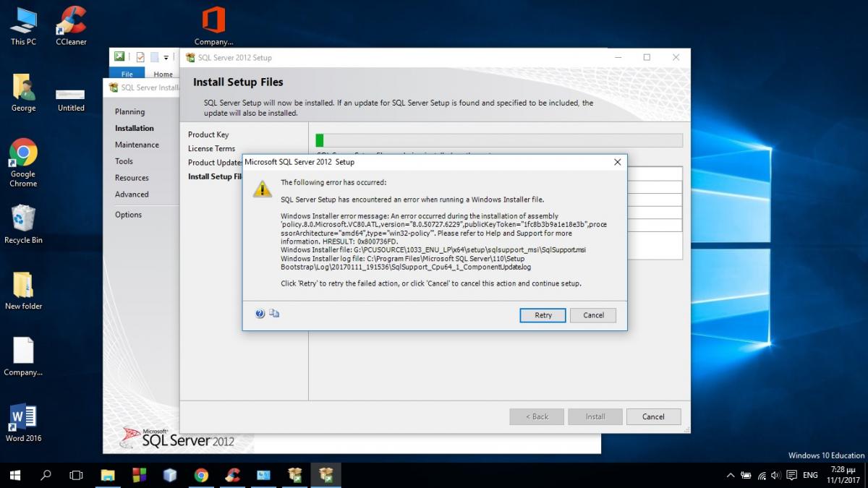868x488 pixels.
Task: Open Advanced in SQL Server Installation Center
Action: [132, 194]
